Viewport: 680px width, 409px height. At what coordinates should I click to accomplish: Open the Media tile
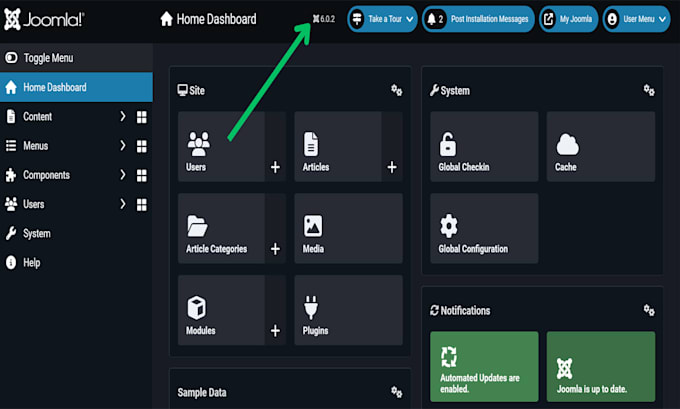point(349,229)
